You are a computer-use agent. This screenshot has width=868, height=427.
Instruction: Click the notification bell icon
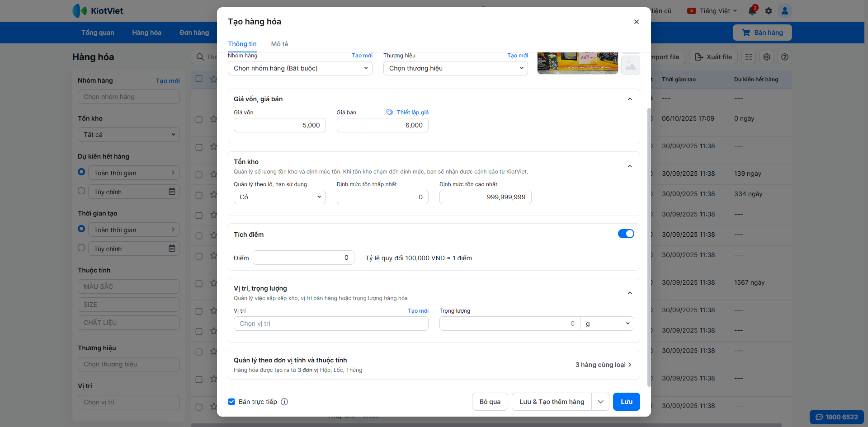tap(752, 11)
